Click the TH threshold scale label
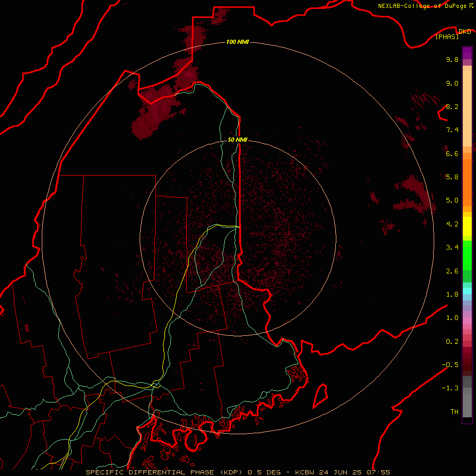The width and height of the screenshot is (476, 476). coord(454,412)
